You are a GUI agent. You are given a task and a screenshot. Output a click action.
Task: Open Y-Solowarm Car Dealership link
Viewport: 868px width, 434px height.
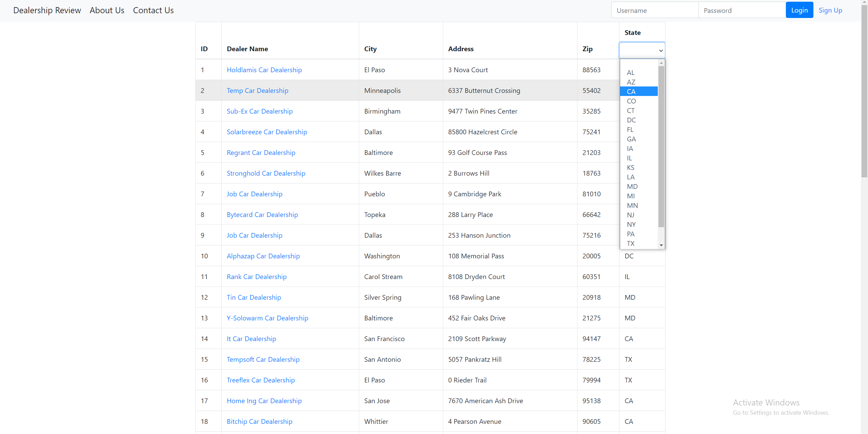(x=267, y=318)
